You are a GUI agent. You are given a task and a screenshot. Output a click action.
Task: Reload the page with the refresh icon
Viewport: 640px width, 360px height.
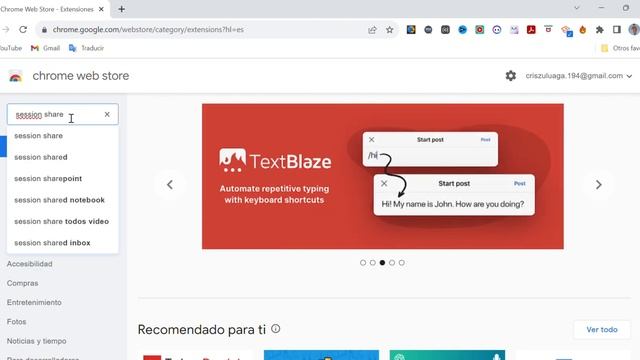(x=23, y=29)
